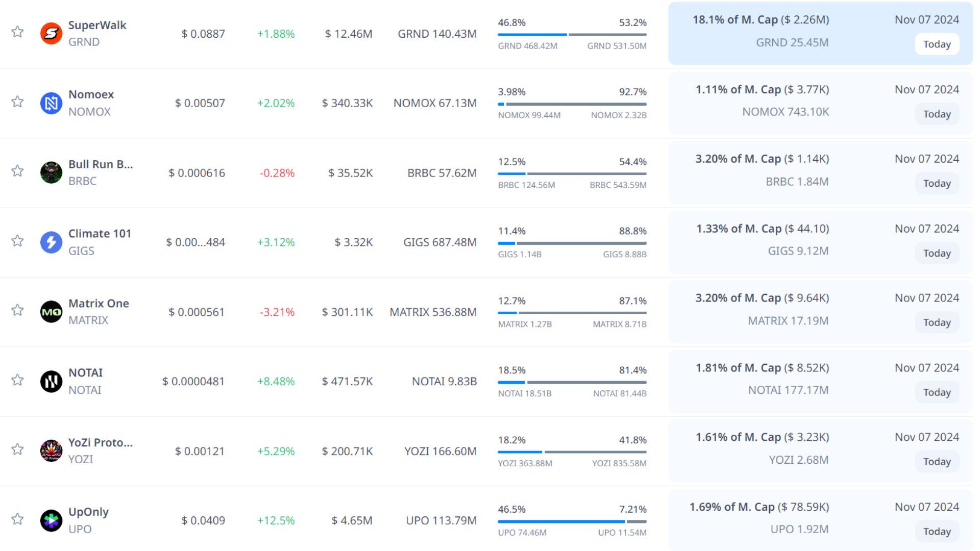The width and height of the screenshot is (980, 551).
Task: Open the SuperWalk name link
Action: (x=97, y=25)
